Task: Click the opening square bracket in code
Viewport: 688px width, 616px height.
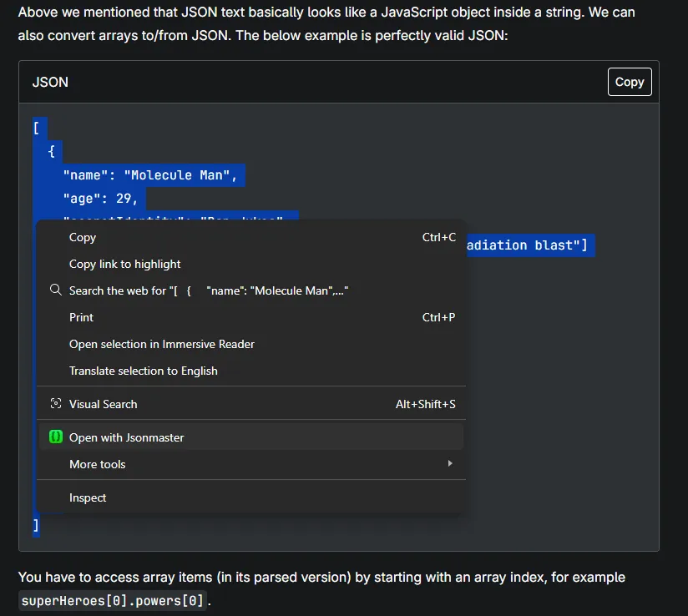Action: point(36,129)
